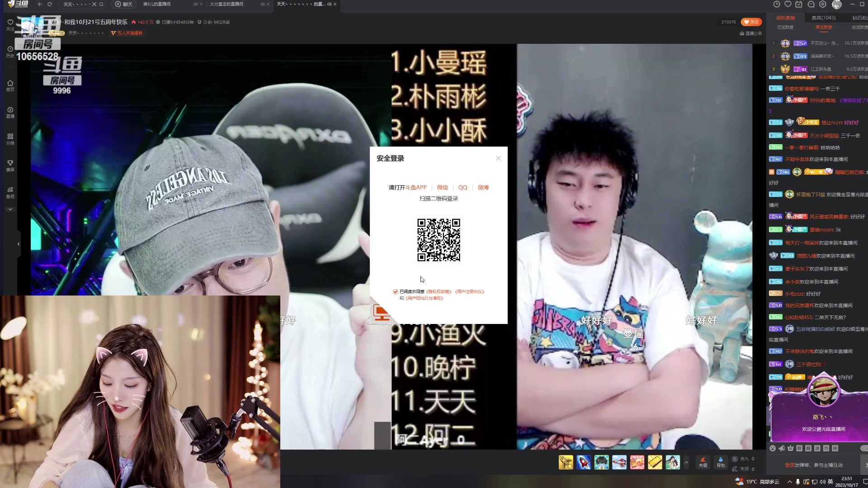Open weather widget 19°C 局部多云 in taskbar

(757, 482)
